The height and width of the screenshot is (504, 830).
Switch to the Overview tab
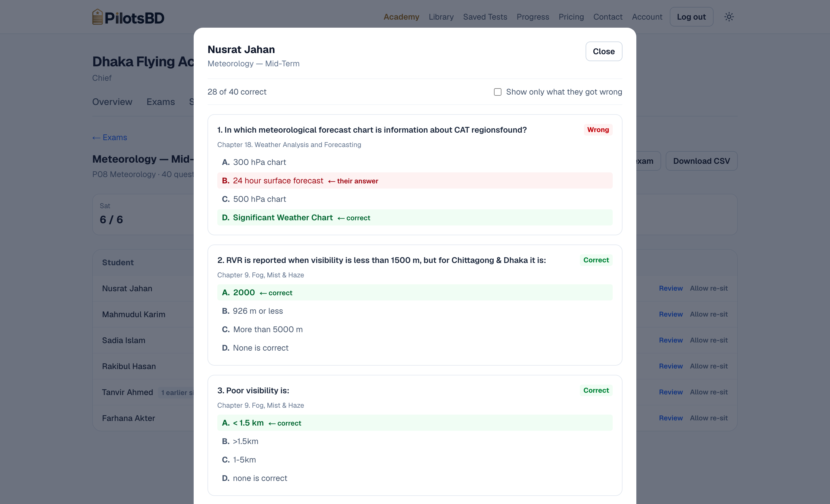[x=112, y=102]
